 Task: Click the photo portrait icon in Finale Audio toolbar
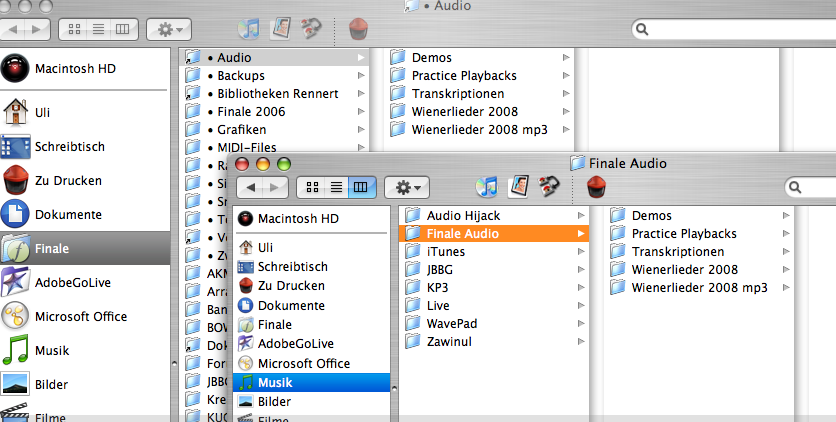click(x=517, y=186)
